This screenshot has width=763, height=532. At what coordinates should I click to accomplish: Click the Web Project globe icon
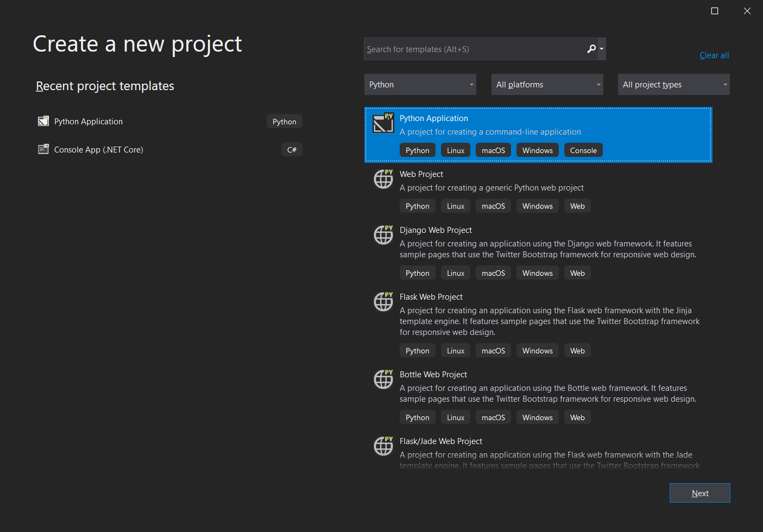383,179
